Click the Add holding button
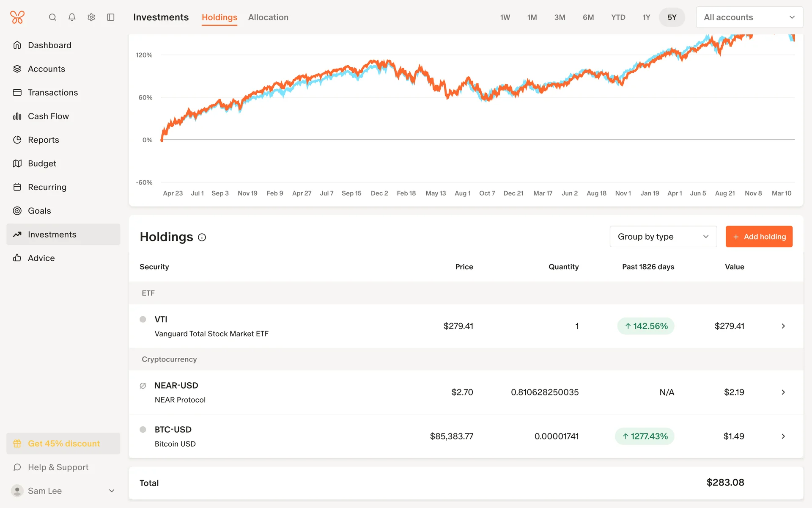This screenshot has width=812, height=508. click(x=759, y=237)
